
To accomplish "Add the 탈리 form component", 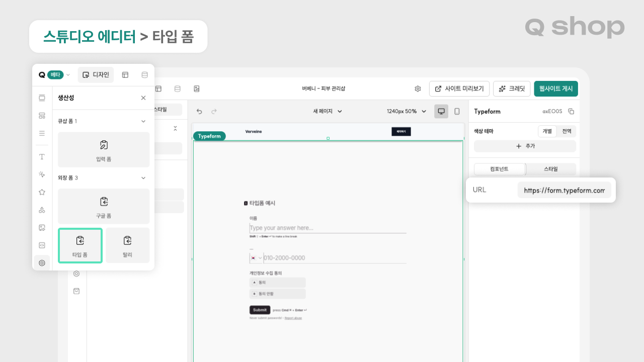I will click(127, 245).
